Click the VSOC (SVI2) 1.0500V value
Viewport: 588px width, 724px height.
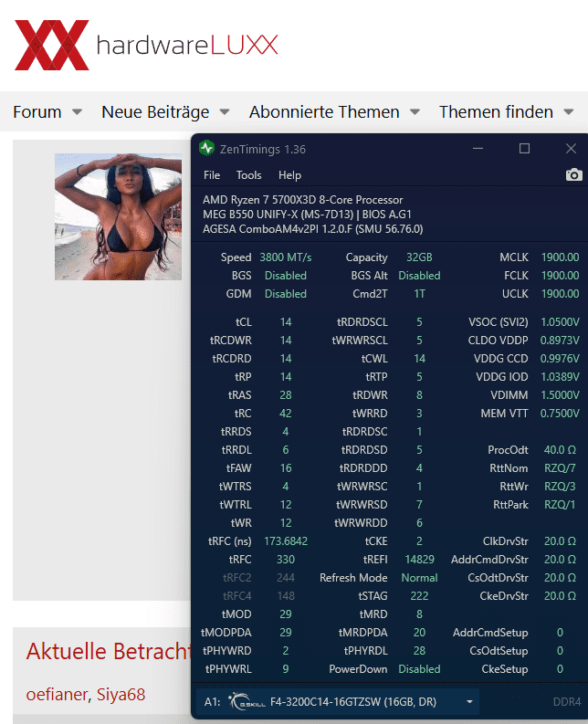pyautogui.click(x=560, y=322)
